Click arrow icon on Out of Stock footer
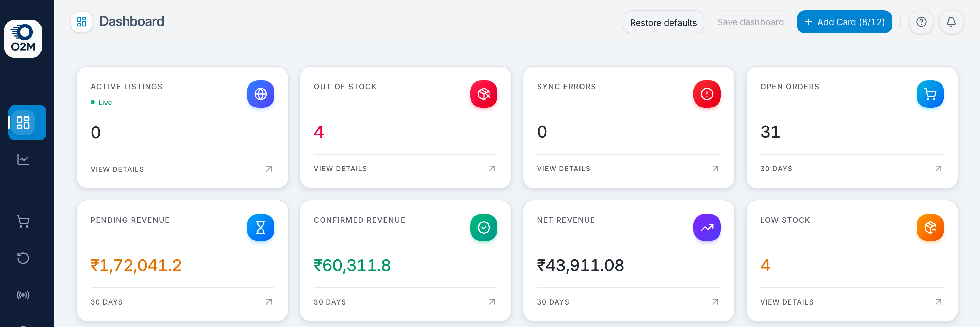Screen dimensions: 980x327 coord(492,168)
